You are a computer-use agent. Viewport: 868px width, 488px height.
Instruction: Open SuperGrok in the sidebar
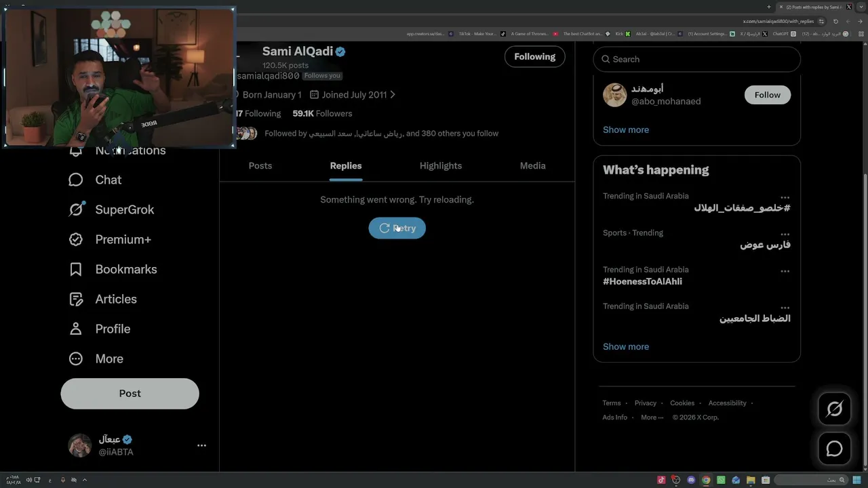tap(111, 209)
